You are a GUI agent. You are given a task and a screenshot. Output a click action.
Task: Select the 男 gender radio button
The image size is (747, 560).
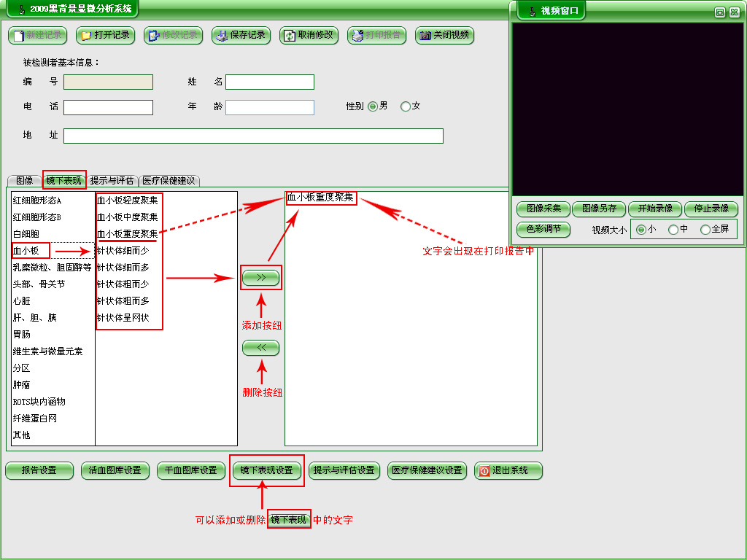point(373,106)
